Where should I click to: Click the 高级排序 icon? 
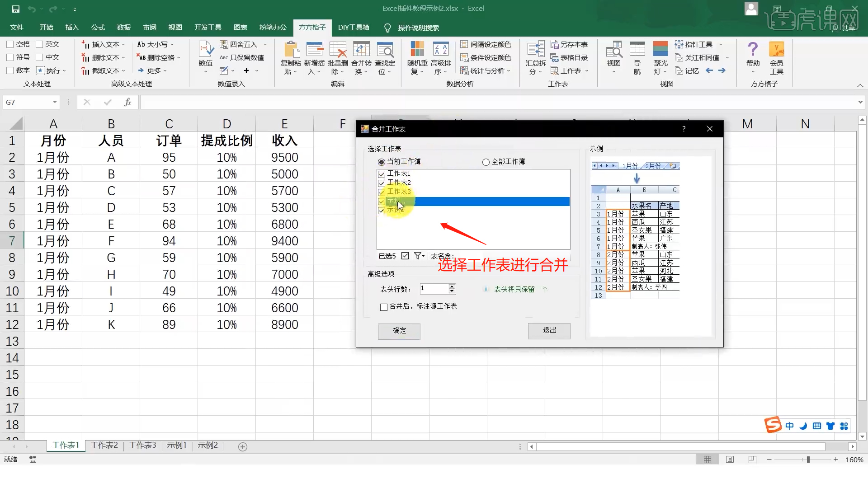441,49
